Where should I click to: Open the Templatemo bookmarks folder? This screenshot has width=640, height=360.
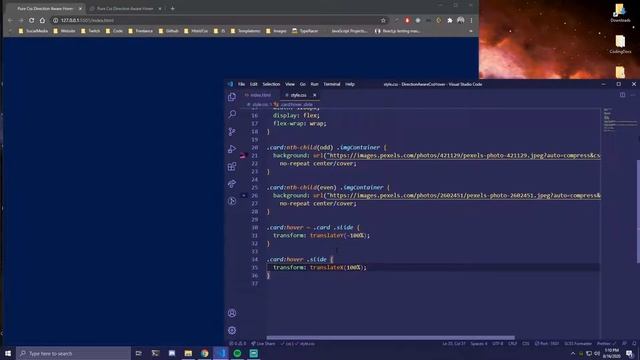[245, 31]
